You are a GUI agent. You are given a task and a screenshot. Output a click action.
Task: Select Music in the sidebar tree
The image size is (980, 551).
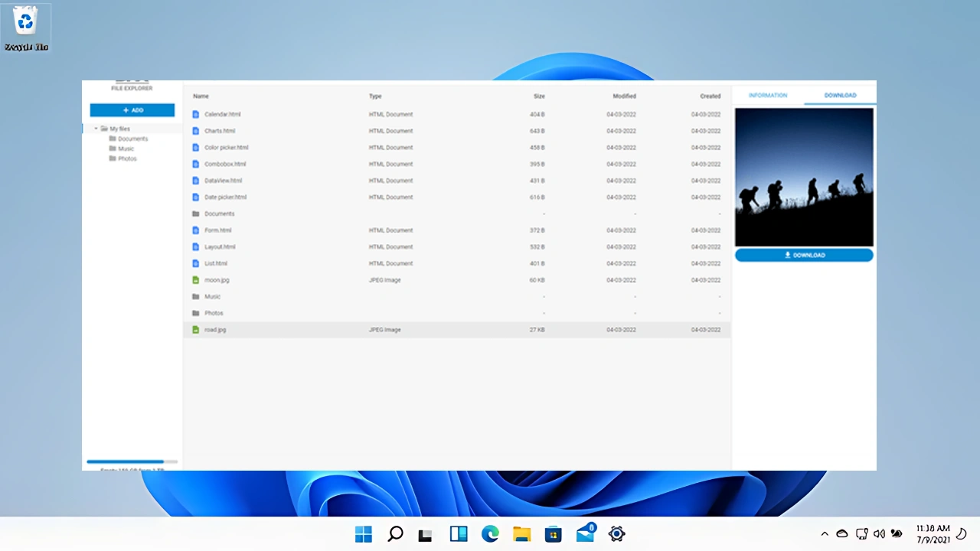[126, 148]
